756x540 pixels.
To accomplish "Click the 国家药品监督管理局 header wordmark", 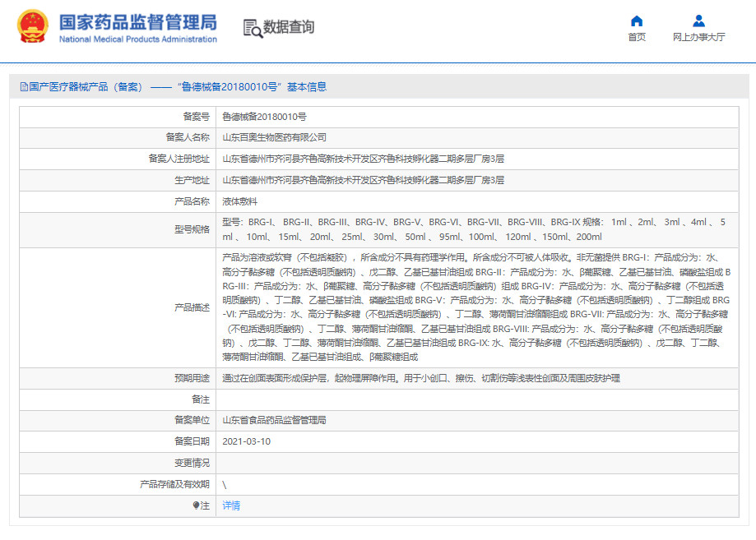I will pyautogui.click(x=138, y=21).
